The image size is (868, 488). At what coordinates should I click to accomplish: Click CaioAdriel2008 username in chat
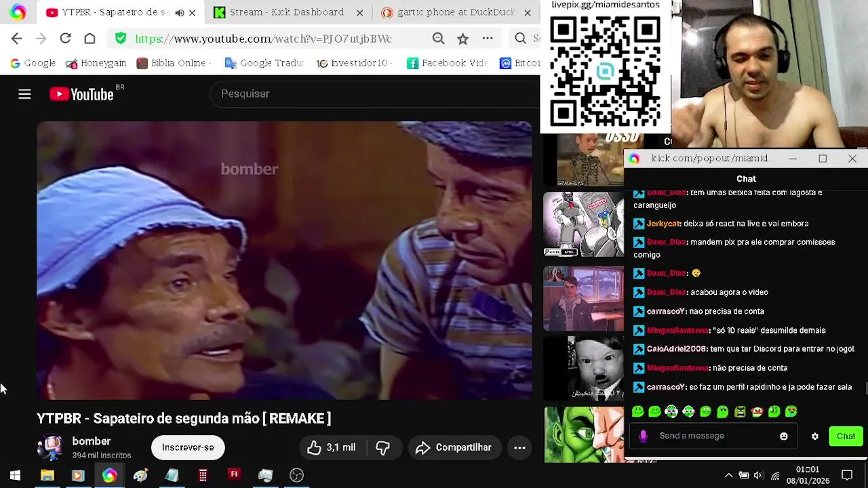677,349
